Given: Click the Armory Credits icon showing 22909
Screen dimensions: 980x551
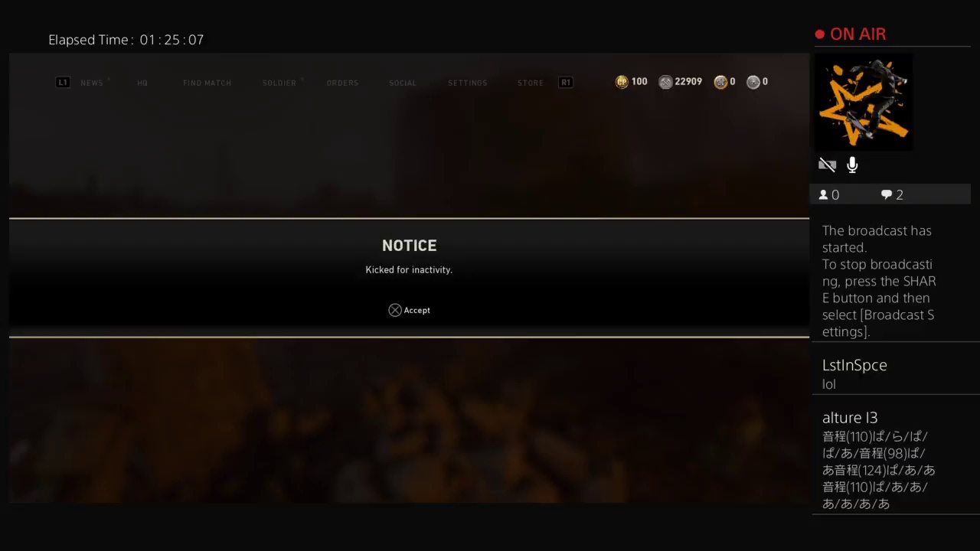Looking at the screenshot, I should (665, 82).
